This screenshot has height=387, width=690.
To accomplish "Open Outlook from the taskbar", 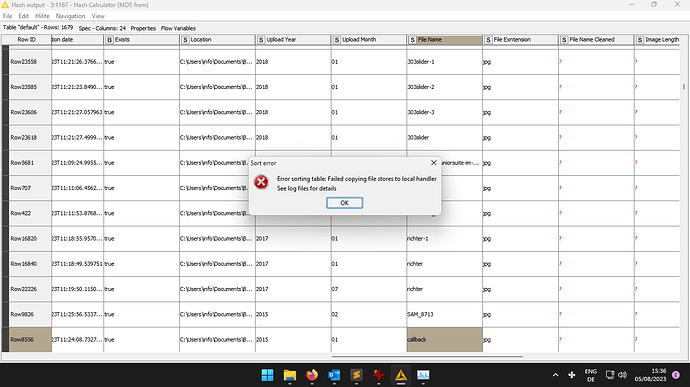I will pos(334,375).
